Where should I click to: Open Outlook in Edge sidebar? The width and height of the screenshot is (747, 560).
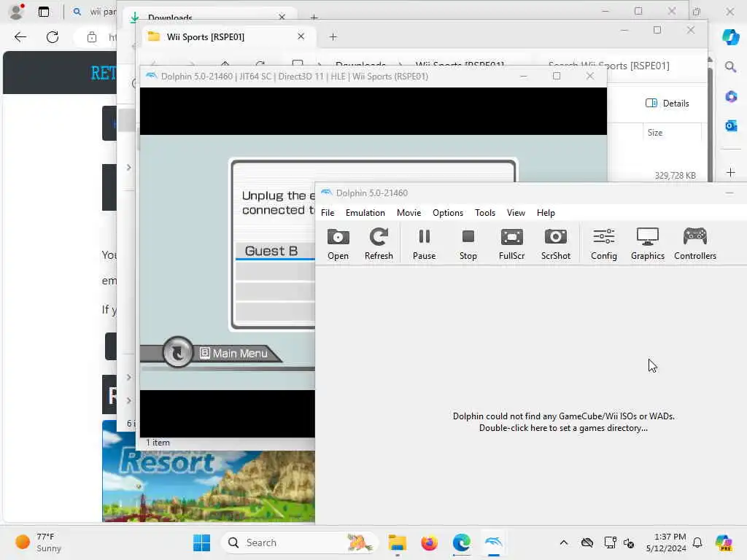coord(731,125)
